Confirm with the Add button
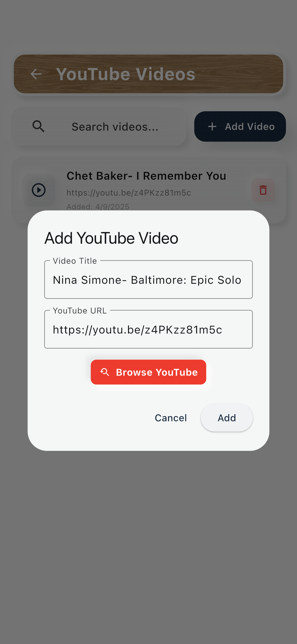This screenshot has width=297, height=644. click(227, 418)
